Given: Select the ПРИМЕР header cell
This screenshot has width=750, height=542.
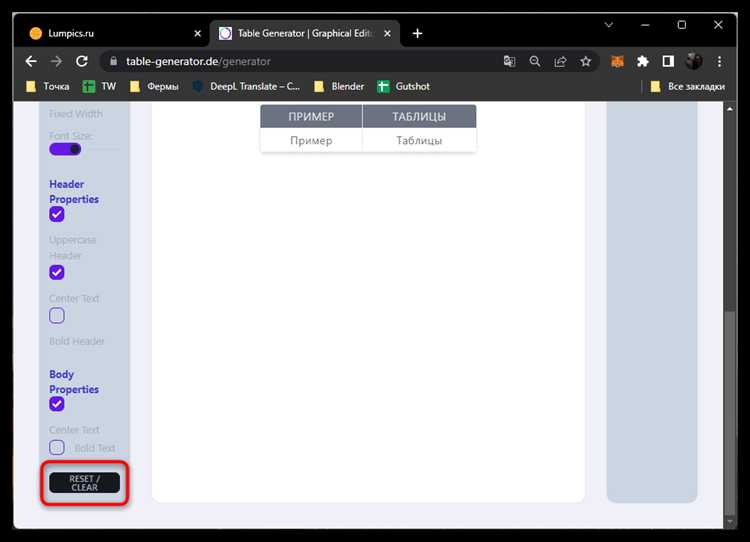Looking at the screenshot, I should pyautogui.click(x=311, y=116).
